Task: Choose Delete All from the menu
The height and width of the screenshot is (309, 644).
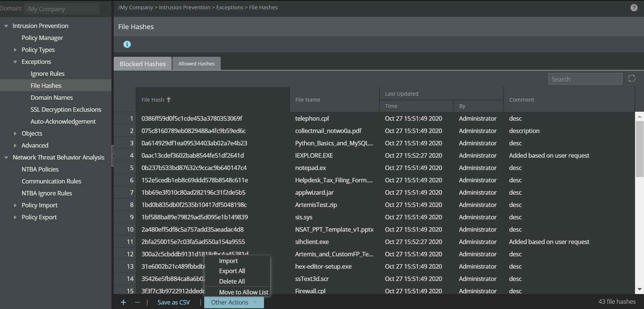Action: 232,281
